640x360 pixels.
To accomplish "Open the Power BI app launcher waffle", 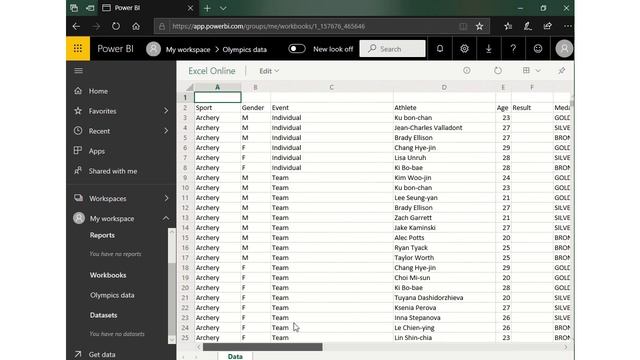I will pos(78,49).
